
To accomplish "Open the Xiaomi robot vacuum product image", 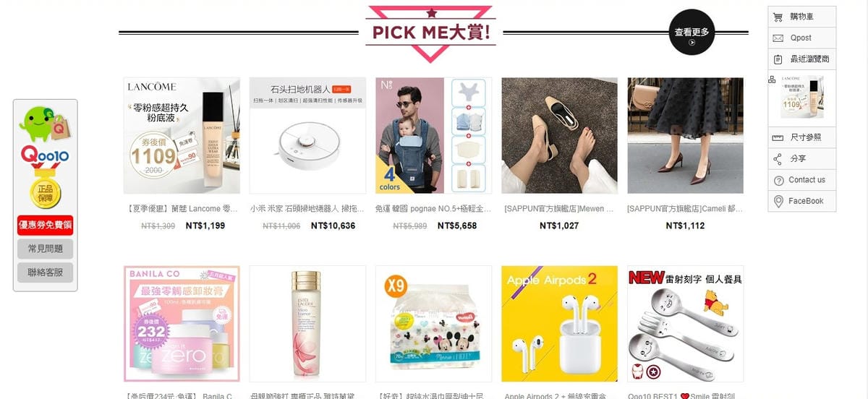I will pyautogui.click(x=308, y=136).
